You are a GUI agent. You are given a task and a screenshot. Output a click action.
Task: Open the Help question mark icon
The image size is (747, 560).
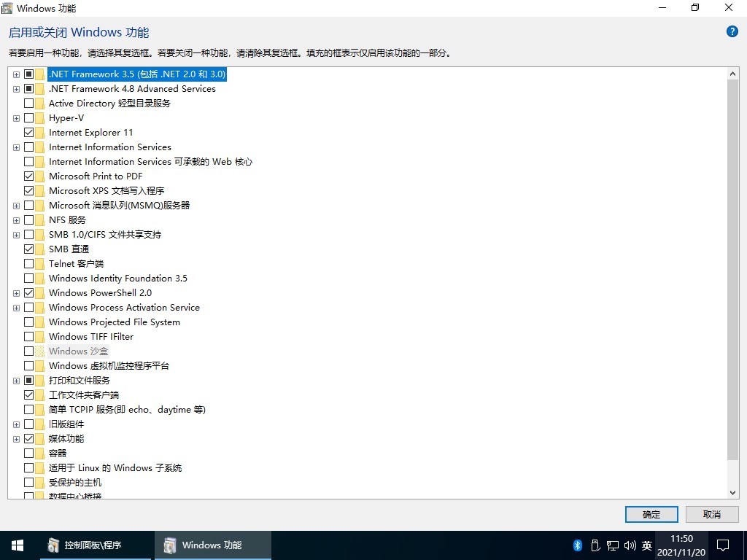(x=733, y=32)
